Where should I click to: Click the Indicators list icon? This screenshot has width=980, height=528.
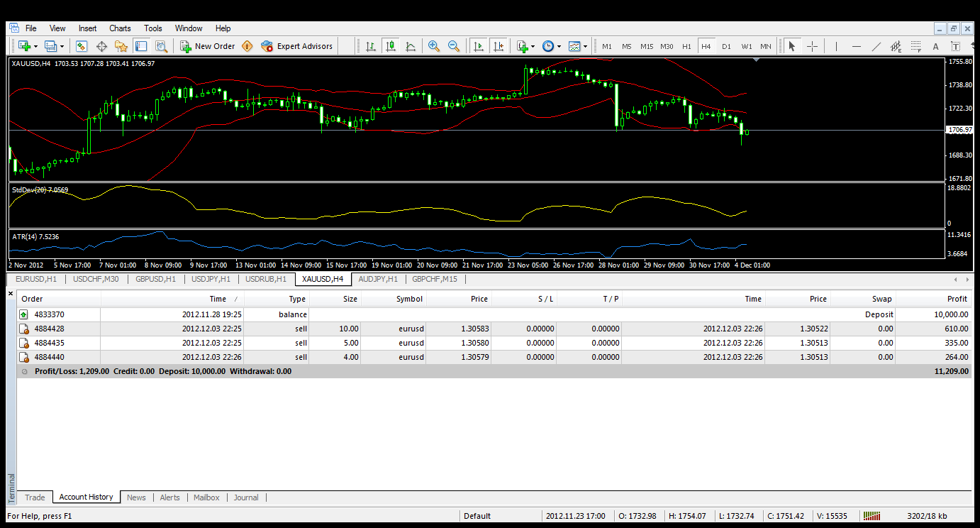522,46
